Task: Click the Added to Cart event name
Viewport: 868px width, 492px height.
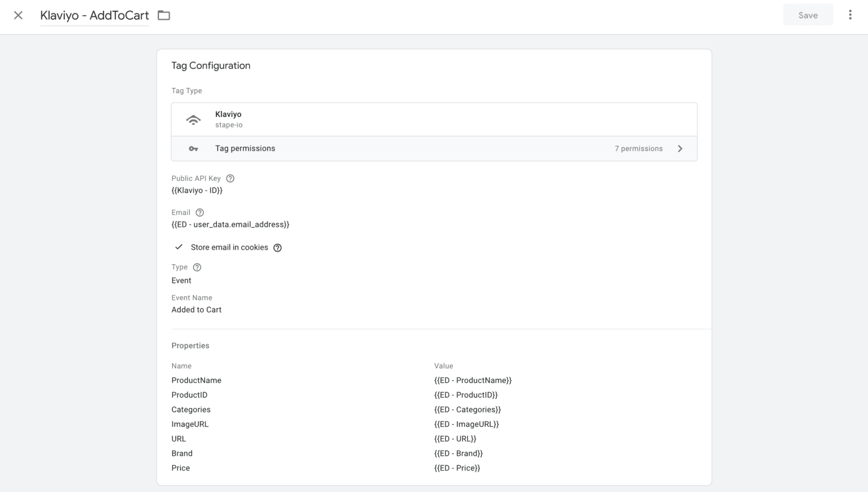Action: click(x=197, y=310)
